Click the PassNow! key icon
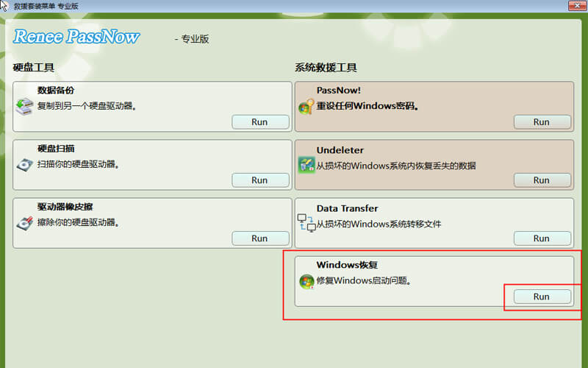This screenshot has width=588, height=368. pos(306,106)
